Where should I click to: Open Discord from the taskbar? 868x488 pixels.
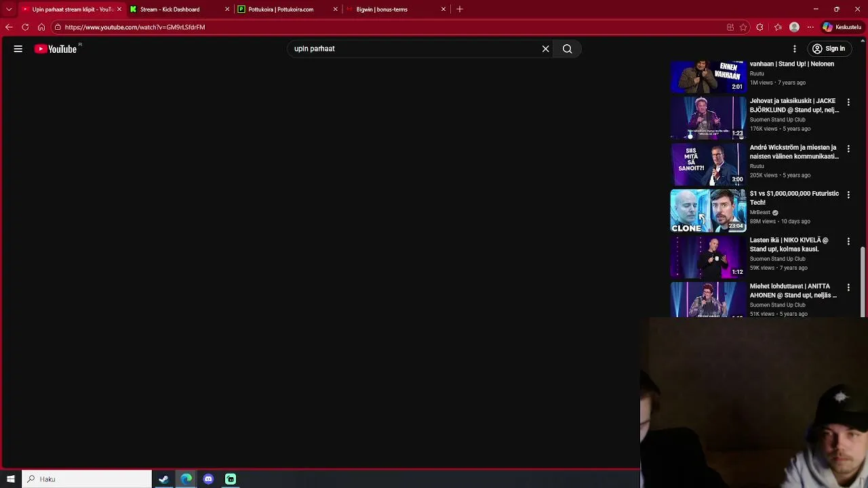(x=208, y=479)
